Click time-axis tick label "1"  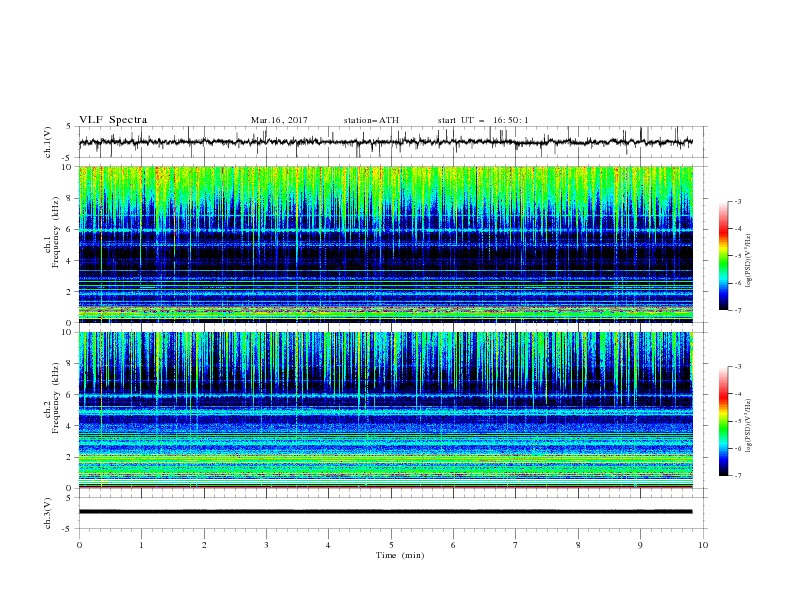coord(141,545)
